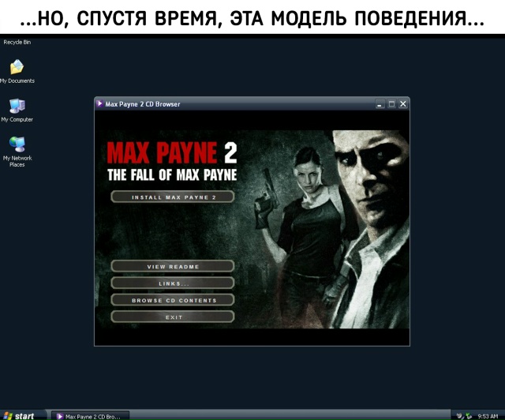The image size is (505, 420).
Task: Open the My Documents desktop icon
Action: (x=17, y=68)
